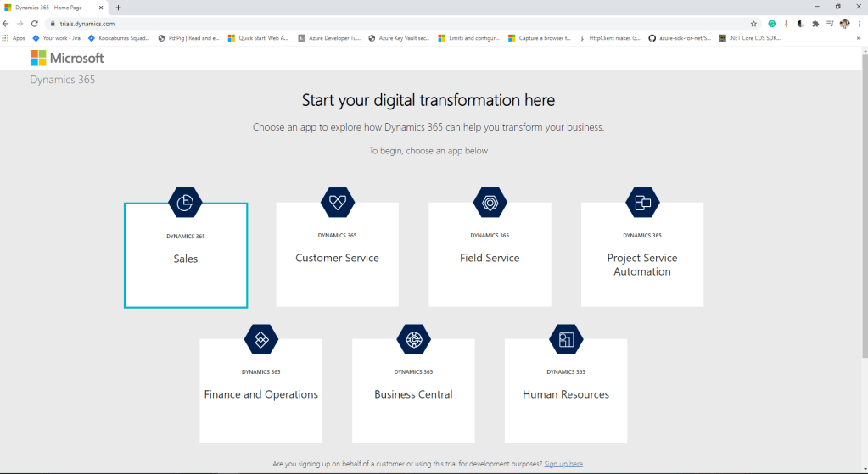
Task: Reload the page
Action: [x=35, y=24]
